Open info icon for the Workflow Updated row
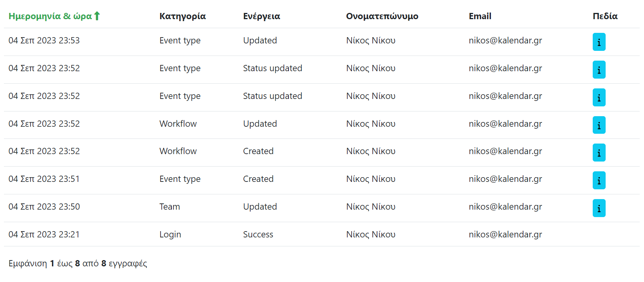Screen dimensions: 644x282 (599, 125)
